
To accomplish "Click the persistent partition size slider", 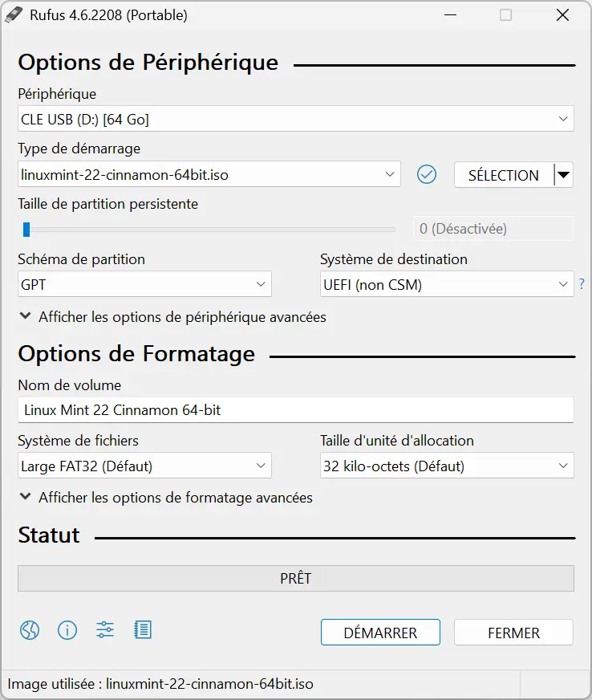I will point(209,230).
